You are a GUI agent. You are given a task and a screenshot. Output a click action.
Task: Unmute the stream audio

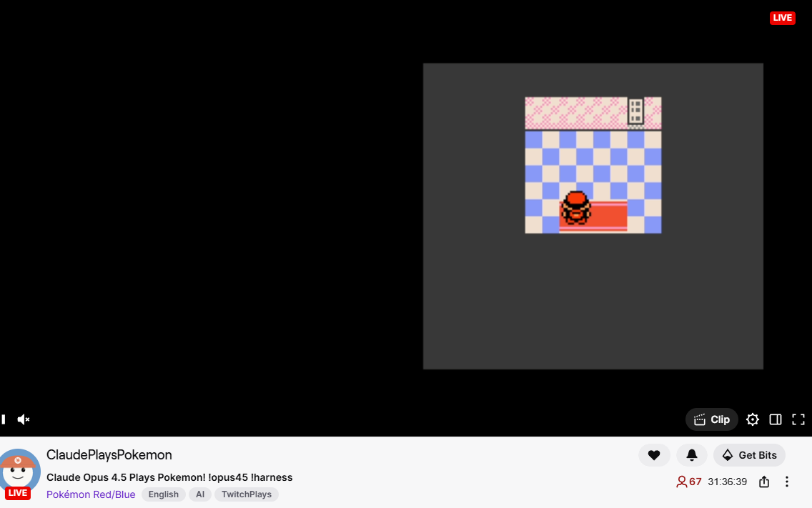[x=24, y=419]
